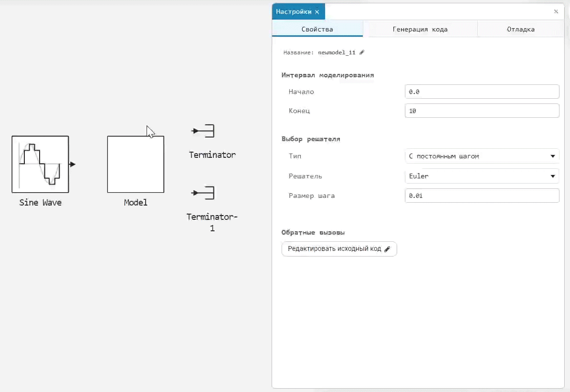Viewport: 570px width, 392px height.
Task: Select the Terminator-1 block symbol
Action: point(203,193)
